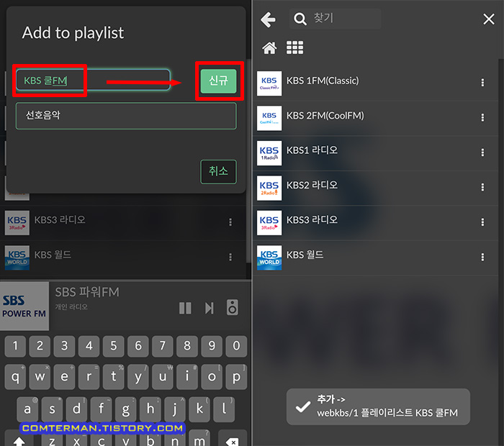The height and width of the screenshot is (446, 504).
Task: Click SBS Power FM now-playing artwork
Action: click(x=24, y=306)
